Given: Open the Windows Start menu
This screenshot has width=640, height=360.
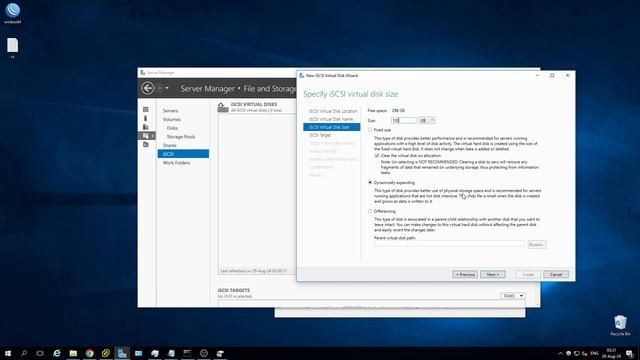Looking at the screenshot, I should coord(8,353).
